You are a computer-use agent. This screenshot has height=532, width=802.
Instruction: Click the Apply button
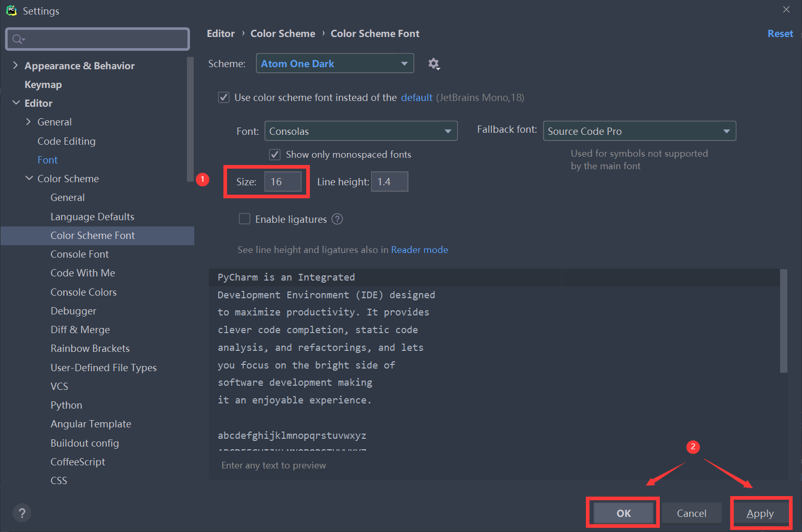coord(760,513)
